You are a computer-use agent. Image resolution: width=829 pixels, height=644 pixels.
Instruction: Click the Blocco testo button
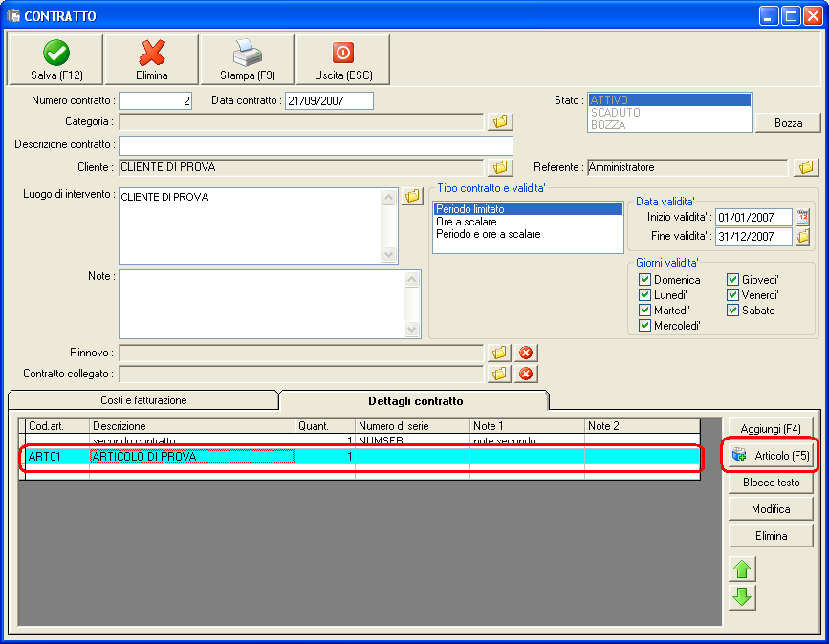(771, 483)
